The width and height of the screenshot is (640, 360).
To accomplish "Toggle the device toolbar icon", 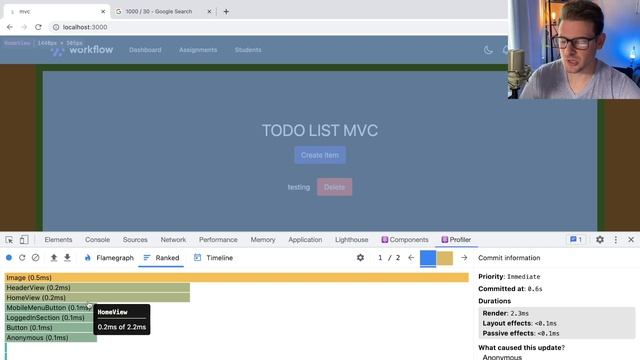I will [x=24, y=240].
